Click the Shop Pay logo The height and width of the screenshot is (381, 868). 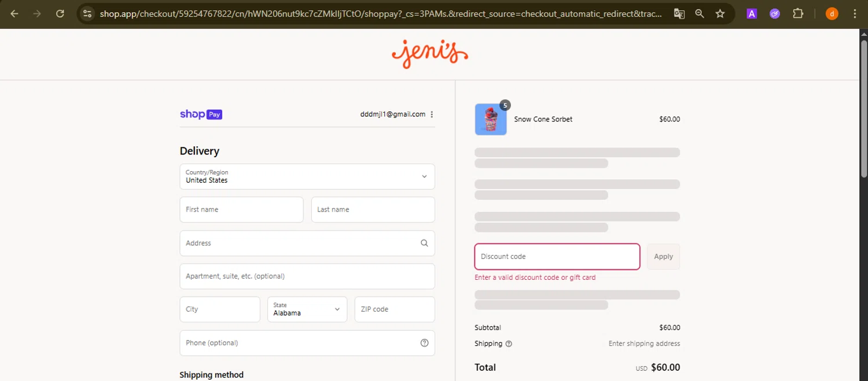coord(201,114)
